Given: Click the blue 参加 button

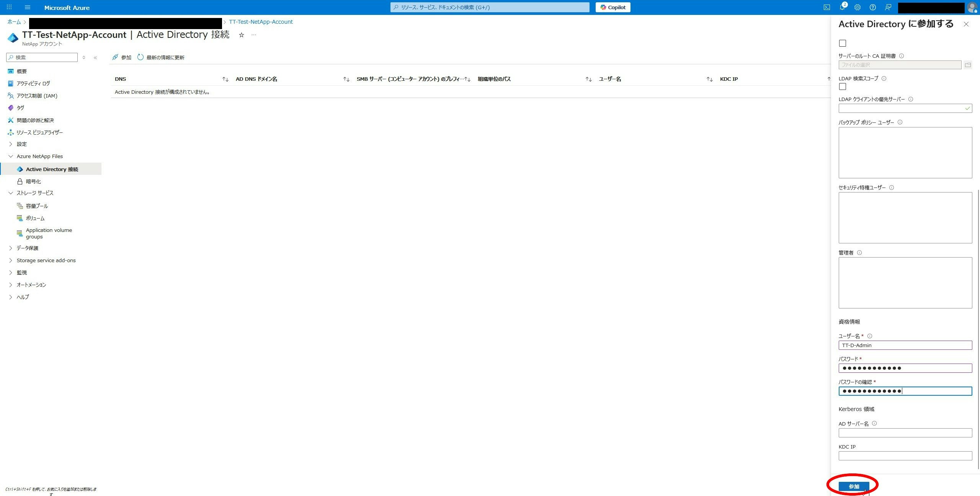Looking at the screenshot, I should (854, 486).
